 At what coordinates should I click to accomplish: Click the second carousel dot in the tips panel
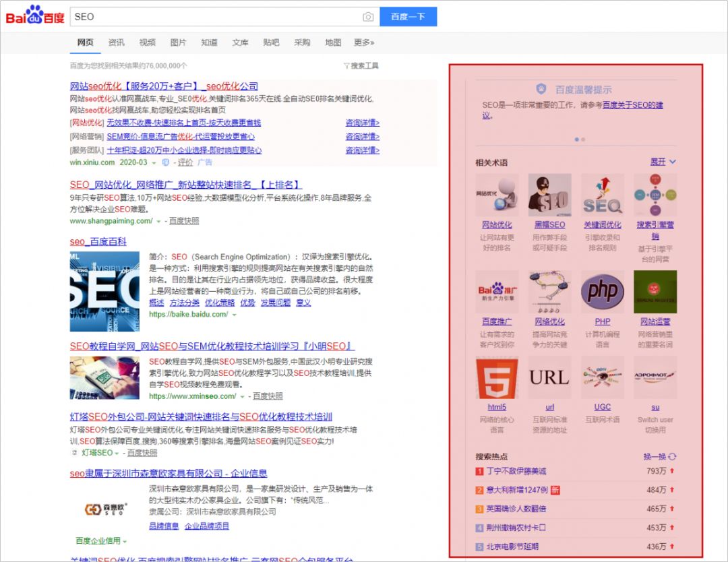(582, 139)
